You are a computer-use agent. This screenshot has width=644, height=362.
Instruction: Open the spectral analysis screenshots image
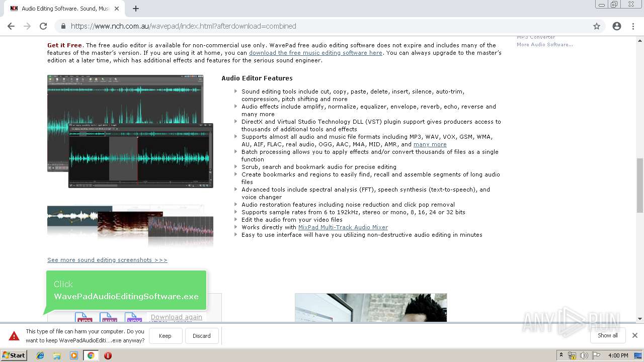click(x=130, y=225)
